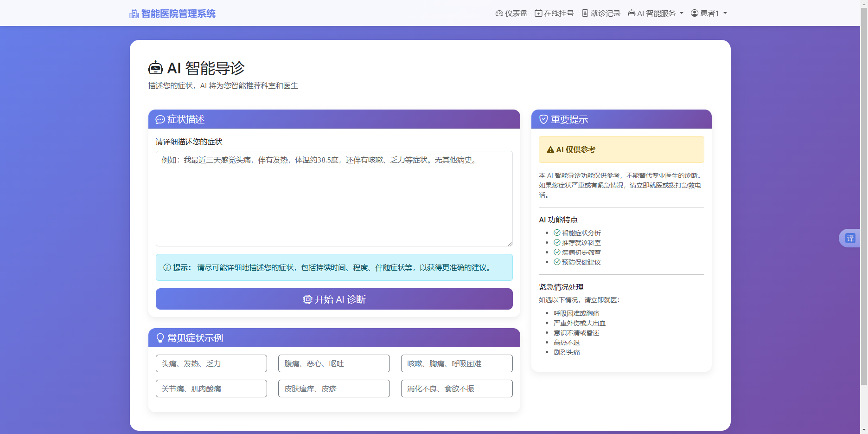The image size is (868, 434).
Task: Toggle the checkmark next to 智能症状分析
Action: coord(556,233)
